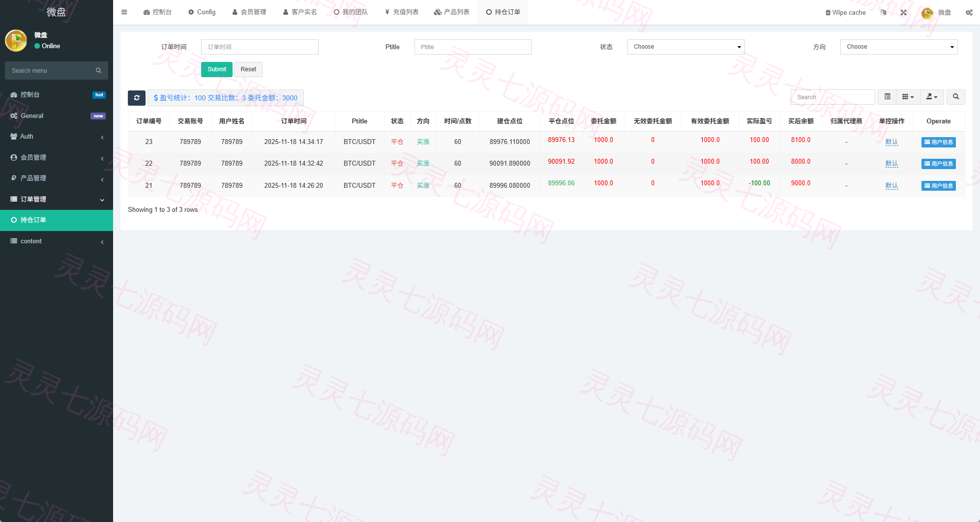Click the green Submit button

pyautogui.click(x=217, y=69)
